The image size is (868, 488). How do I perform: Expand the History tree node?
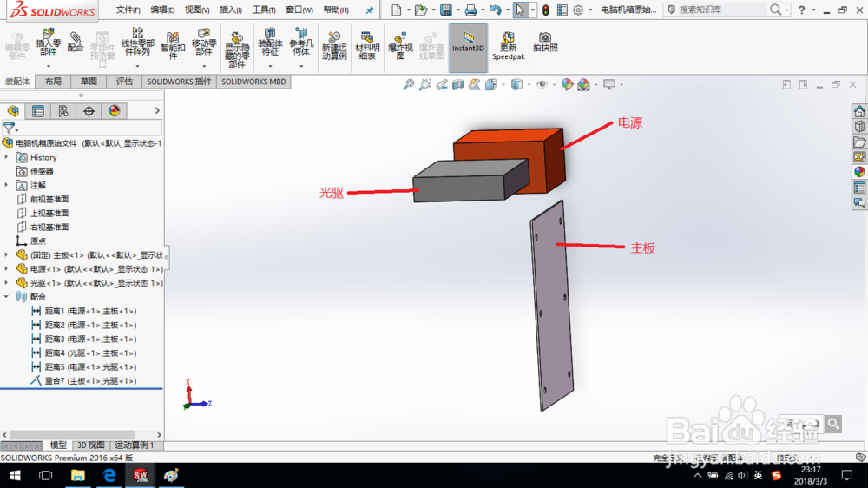click(x=7, y=157)
